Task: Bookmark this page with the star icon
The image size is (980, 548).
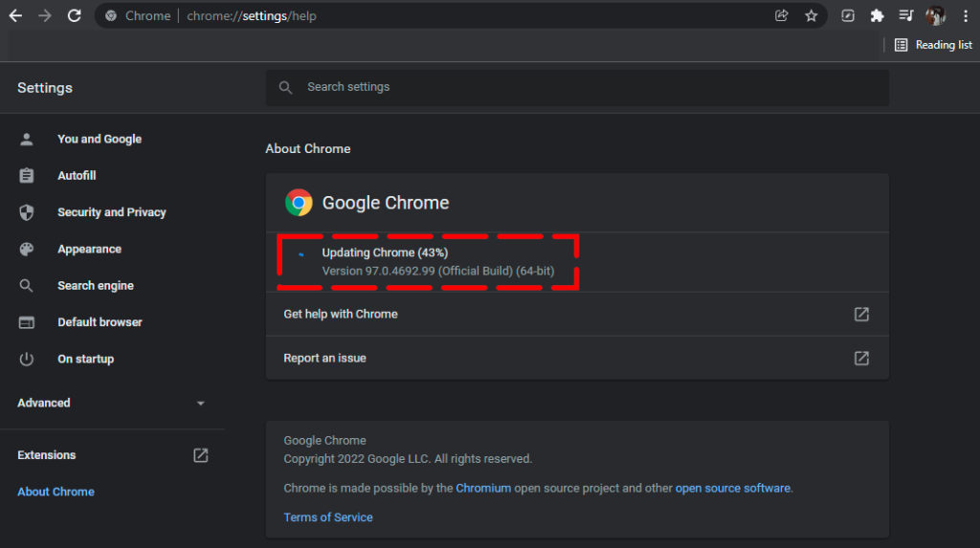Action: 812,15
